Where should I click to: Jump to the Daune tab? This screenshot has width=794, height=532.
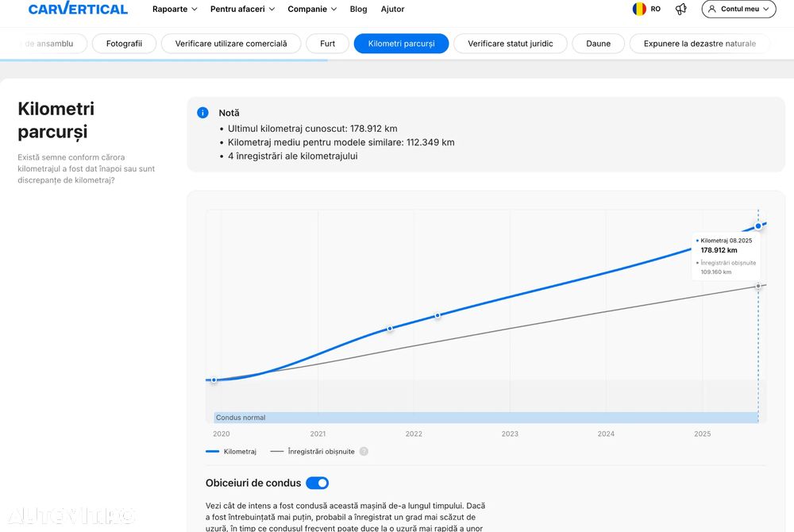click(599, 44)
